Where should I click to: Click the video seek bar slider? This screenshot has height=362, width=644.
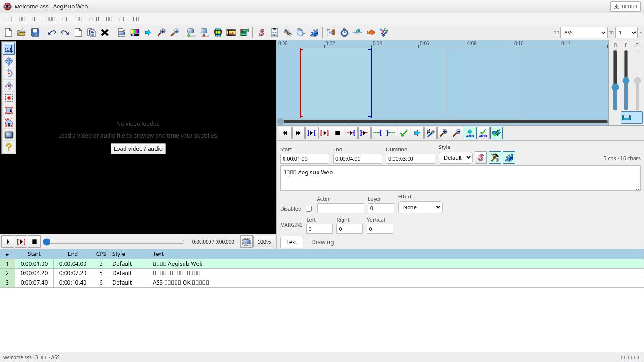[x=113, y=242]
